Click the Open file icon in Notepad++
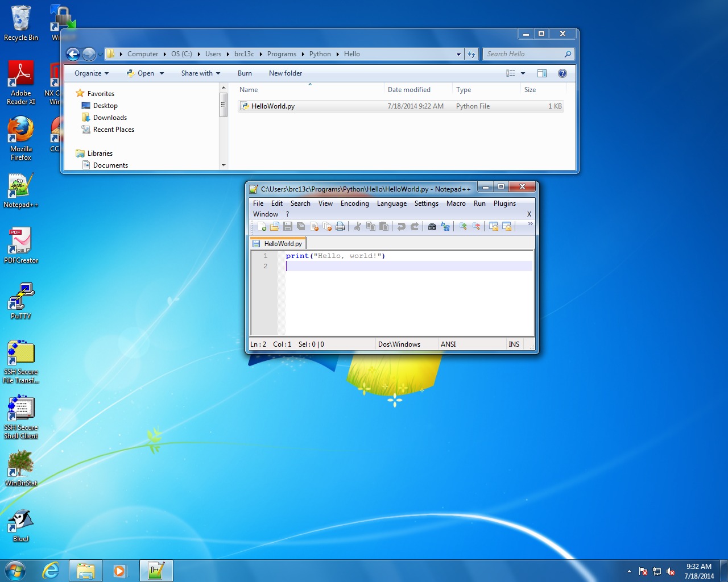The height and width of the screenshot is (582, 728). pyautogui.click(x=275, y=226)
